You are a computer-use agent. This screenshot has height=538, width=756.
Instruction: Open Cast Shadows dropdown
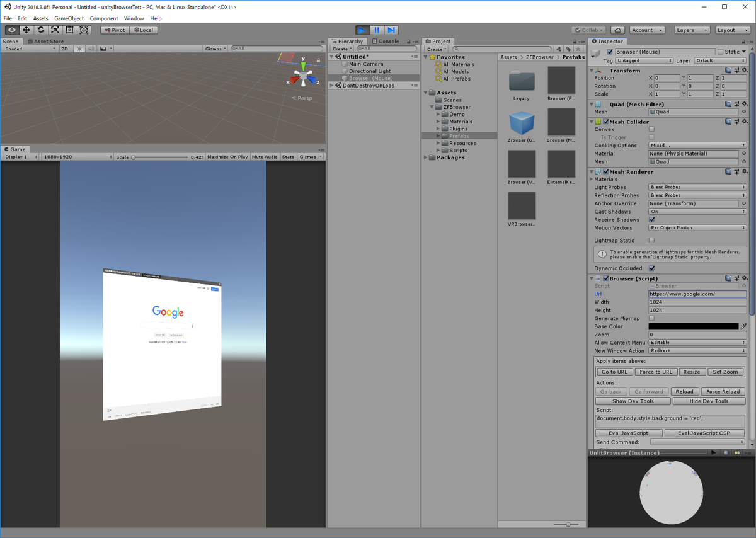click(697, 212)
